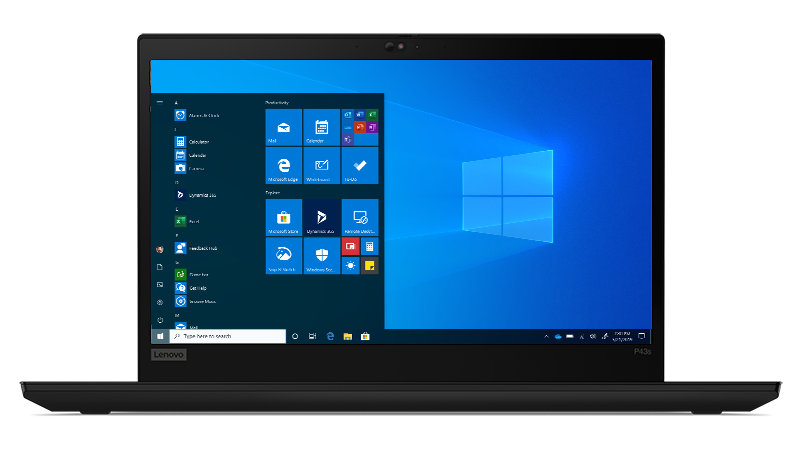The image size is (800, 451).
Task: Expand the Start menu hamburger button
Action: click(x=160, y=103)
